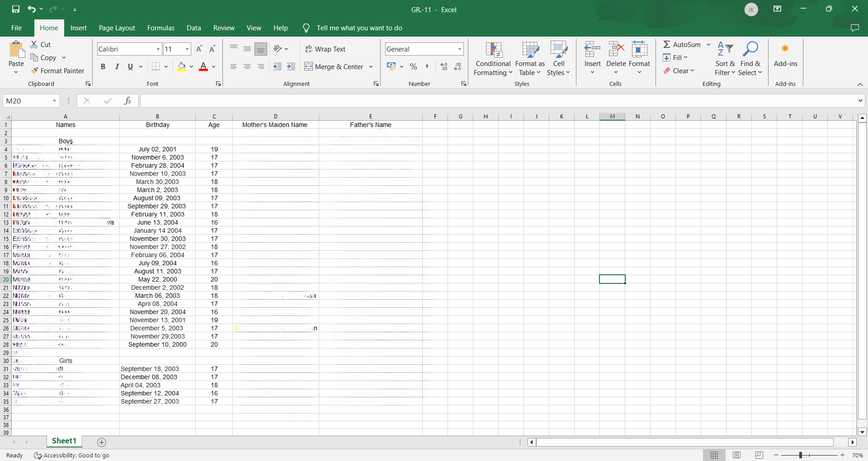Viewport: 868px width, 461px height.
Task: Toggle Underline formatting
Action: point(130,66)
